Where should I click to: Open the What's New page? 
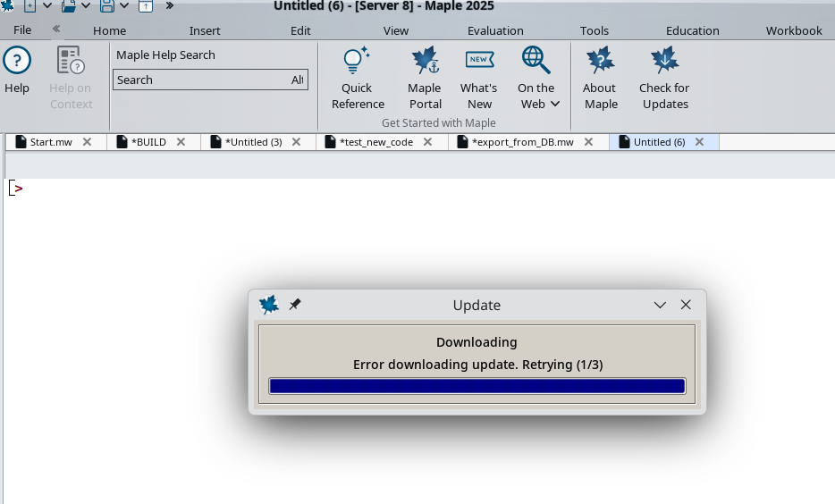tap(479, 79)
